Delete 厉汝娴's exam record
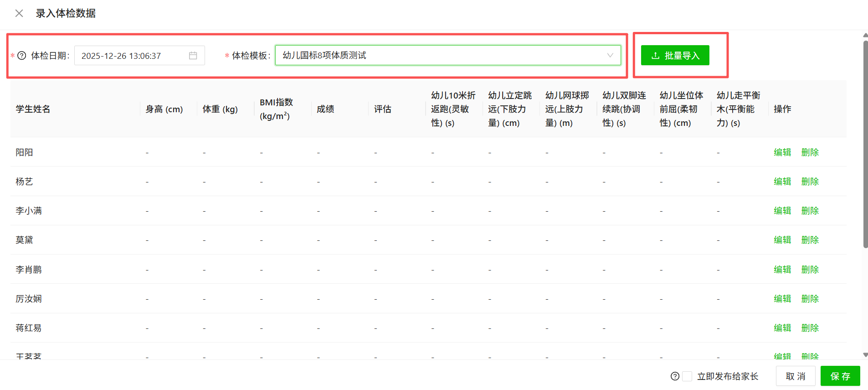The height and width of the screenshot is (390, 868). tap(810, 299)
